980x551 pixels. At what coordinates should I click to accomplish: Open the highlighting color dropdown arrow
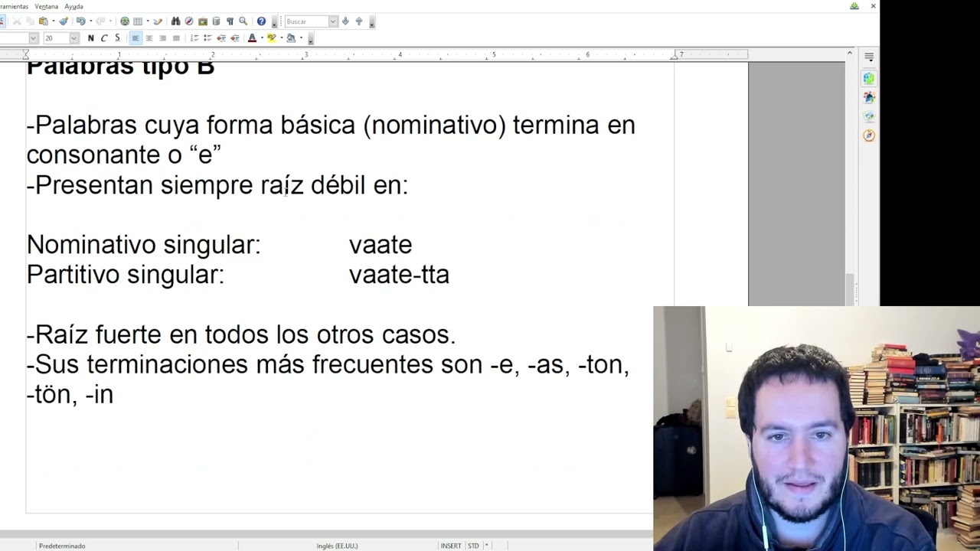(281, 38)
